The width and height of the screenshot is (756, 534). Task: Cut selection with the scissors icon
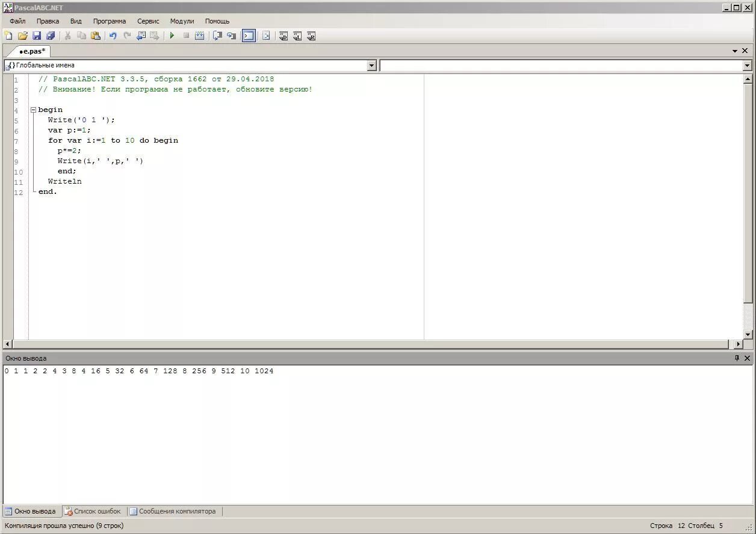coord(67,36)
